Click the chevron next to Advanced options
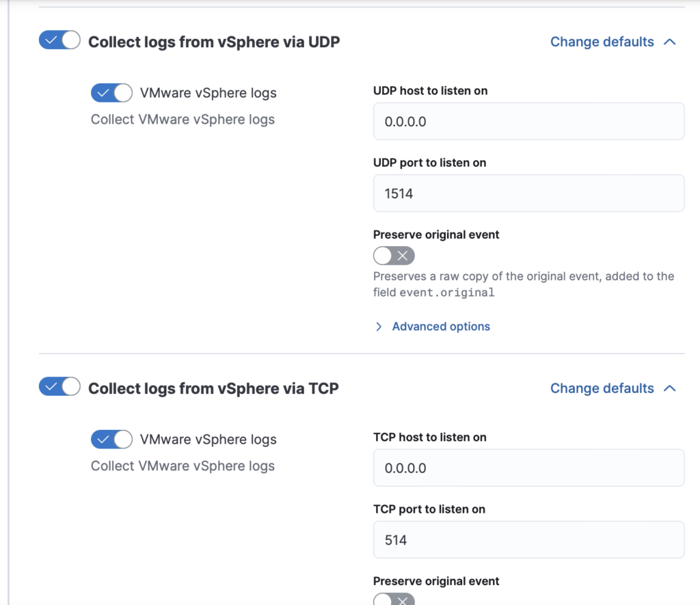 tap(379, 326)
